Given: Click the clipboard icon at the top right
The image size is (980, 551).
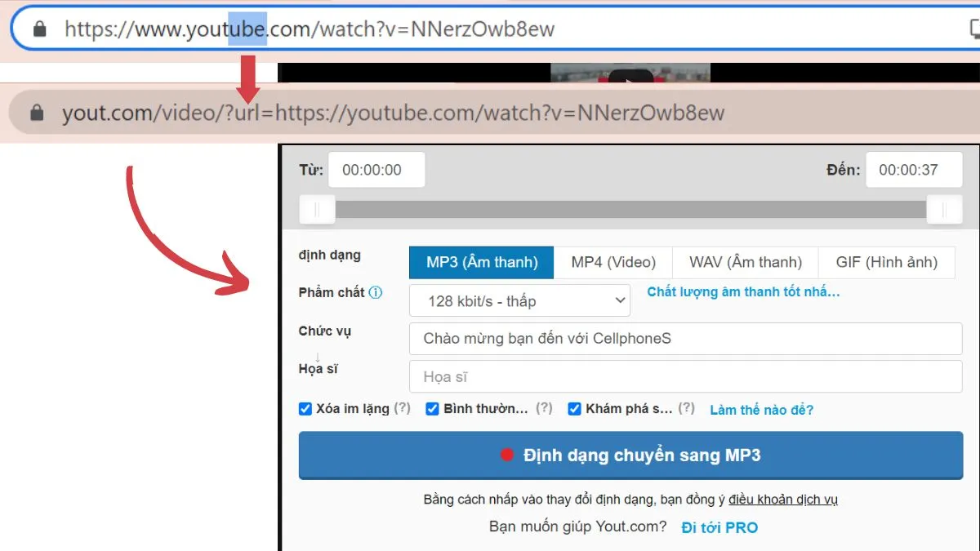Looking at the screenshot, I should click(x=976, y=28).
